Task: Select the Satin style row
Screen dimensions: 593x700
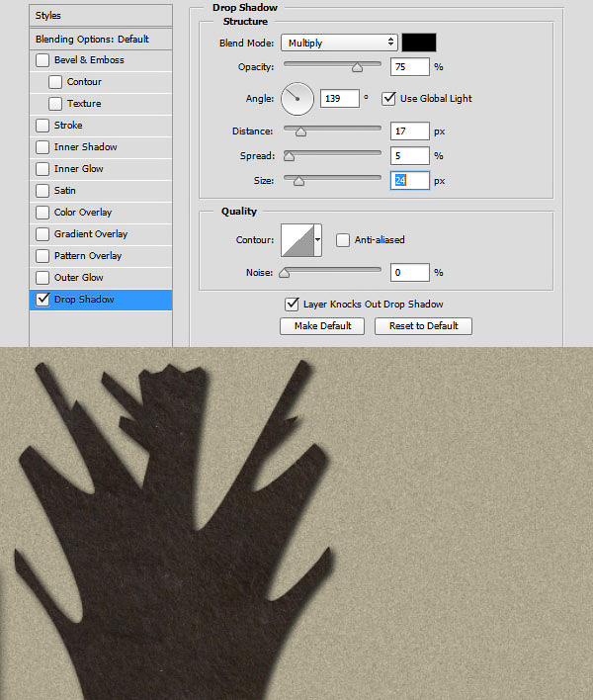Action: [101, 191]
